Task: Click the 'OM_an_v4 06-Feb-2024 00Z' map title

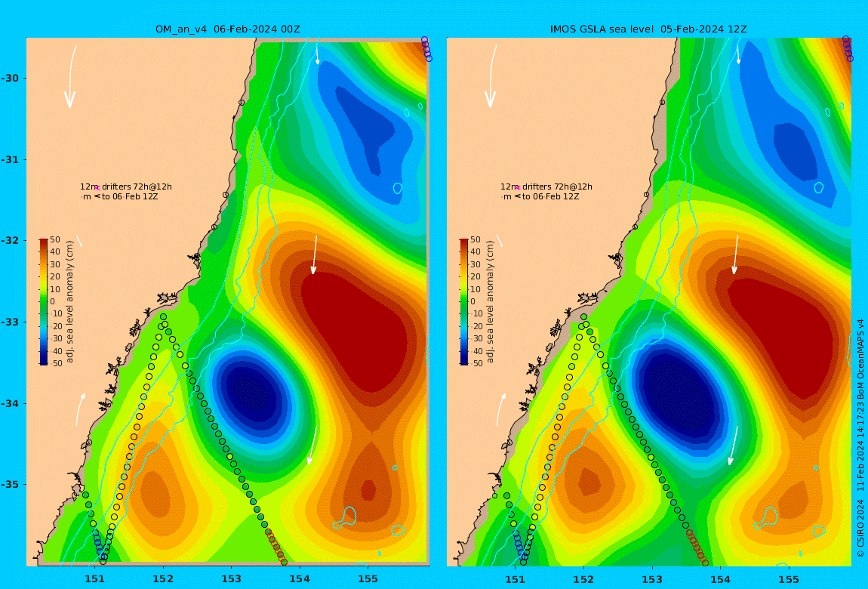Action: pyautogui.click(x=227, y=29)
